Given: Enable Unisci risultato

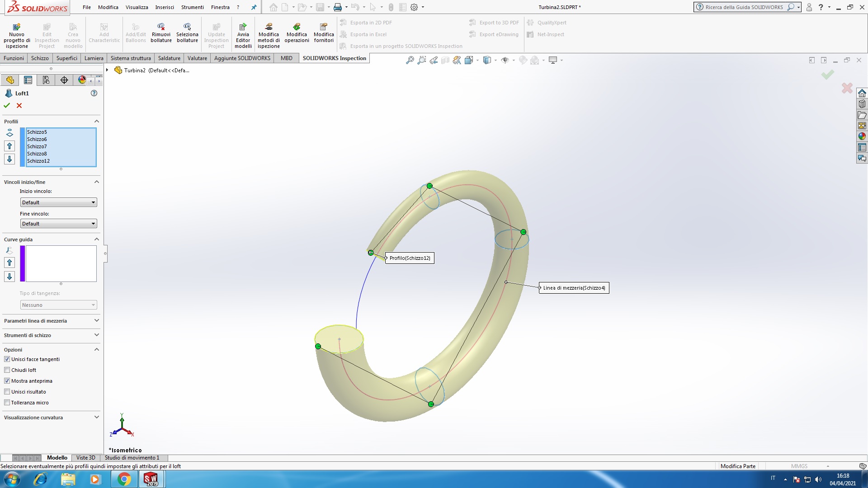Looking at the screenshot, I should point(7,391).
